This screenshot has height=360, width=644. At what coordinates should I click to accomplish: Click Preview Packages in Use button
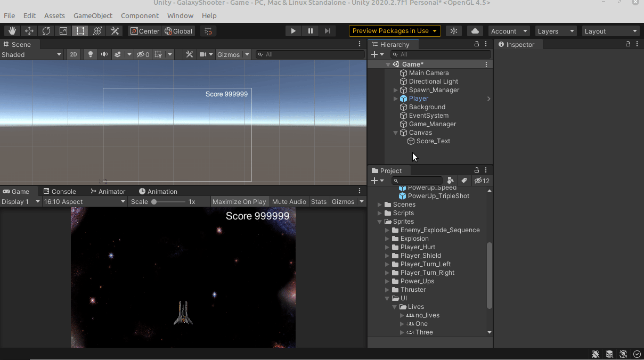coord(395,31)
